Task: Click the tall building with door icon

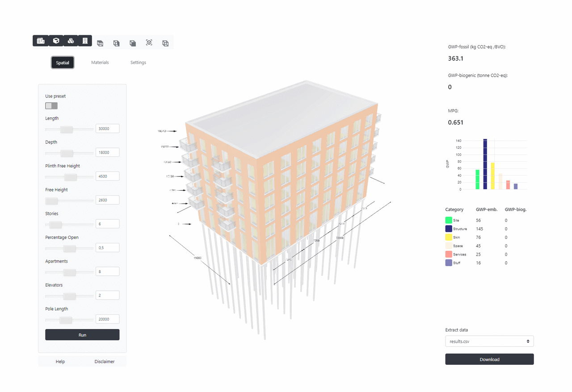Action: (x=85, y=41)
